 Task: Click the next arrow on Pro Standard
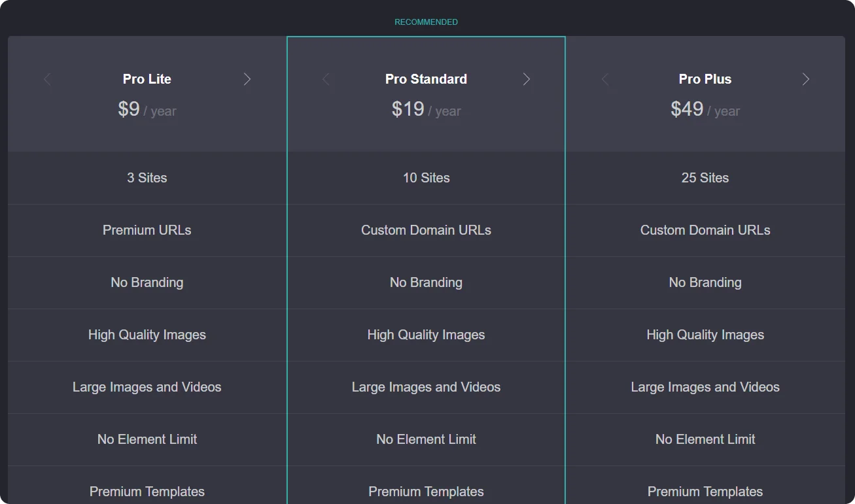[527, 79]
